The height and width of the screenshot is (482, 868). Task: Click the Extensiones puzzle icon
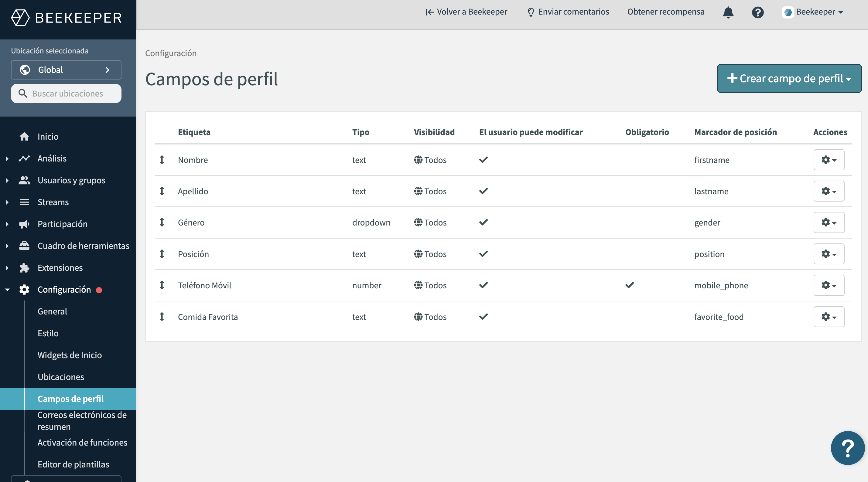point(24,268)
